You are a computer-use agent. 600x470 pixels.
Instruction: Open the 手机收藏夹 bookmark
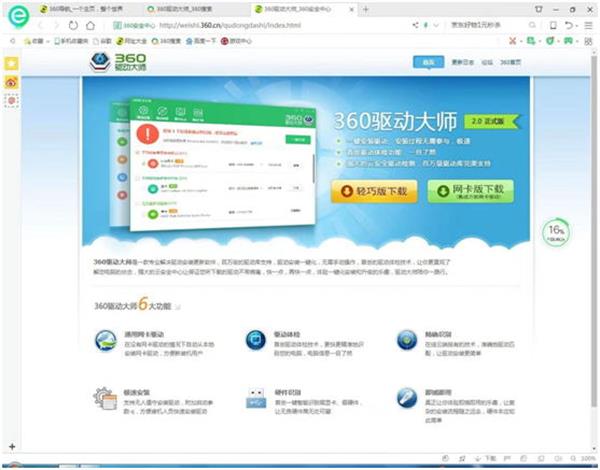71,41
